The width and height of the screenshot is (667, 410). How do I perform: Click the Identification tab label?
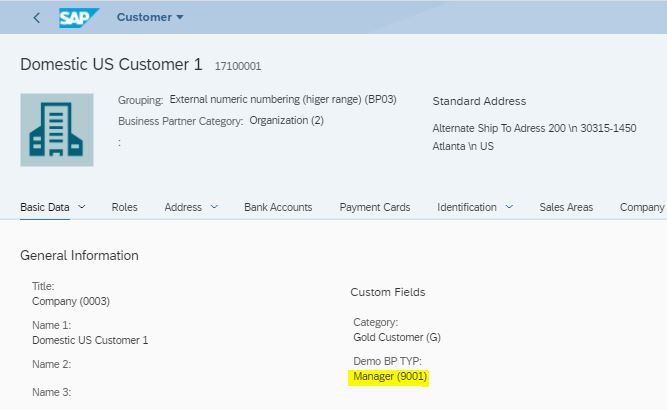point(467,207)
